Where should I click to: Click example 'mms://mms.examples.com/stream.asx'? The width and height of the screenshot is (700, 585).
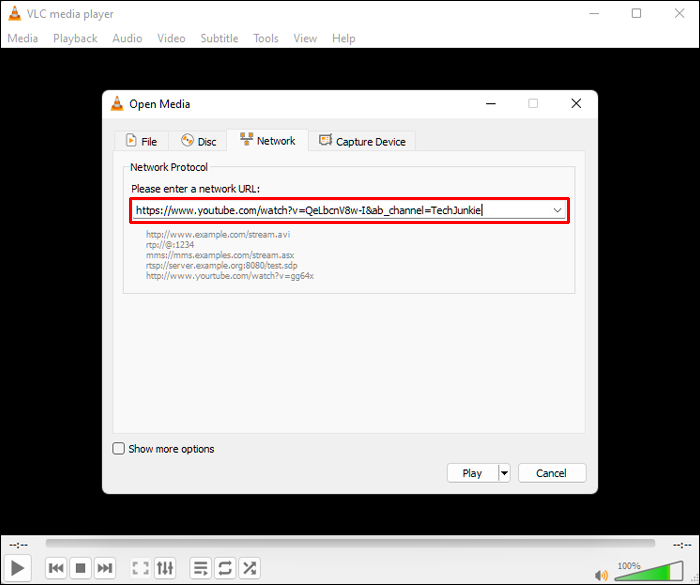(220, 255)
